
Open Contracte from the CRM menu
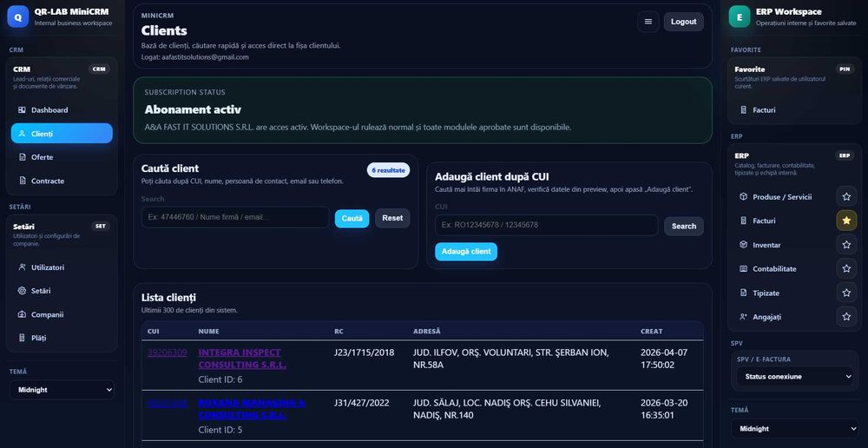pyautogui.click(x=62, y=181)
